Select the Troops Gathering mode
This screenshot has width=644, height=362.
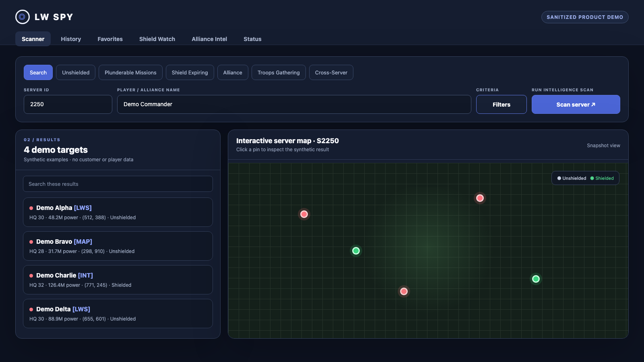279,72
